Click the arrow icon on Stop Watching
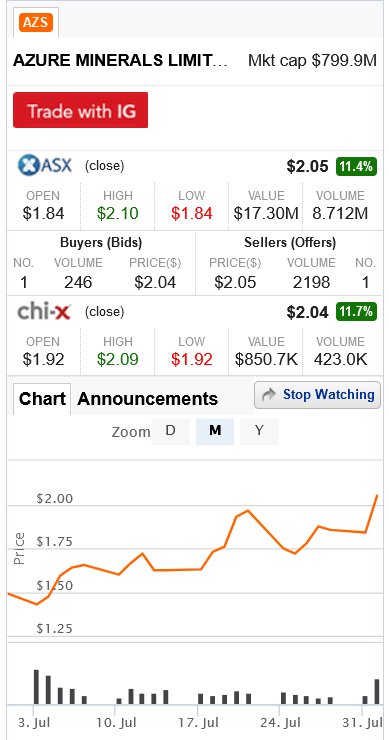389x740 pixels. tap(269, 395)
